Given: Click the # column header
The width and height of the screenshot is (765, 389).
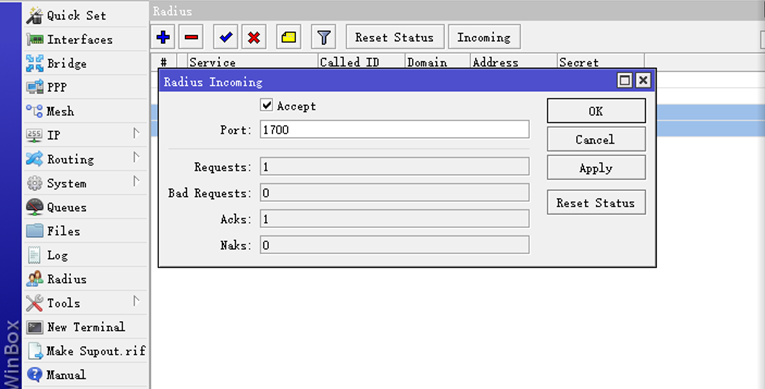Looking at the screenshot, I should coord(163,62).
